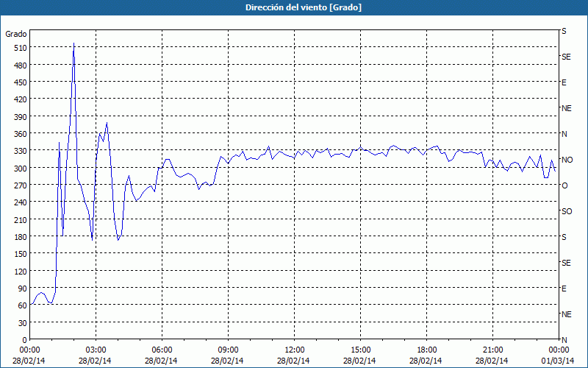
Task: Click the 'NO' compass label on right axis
Action: tap(567, 160)
